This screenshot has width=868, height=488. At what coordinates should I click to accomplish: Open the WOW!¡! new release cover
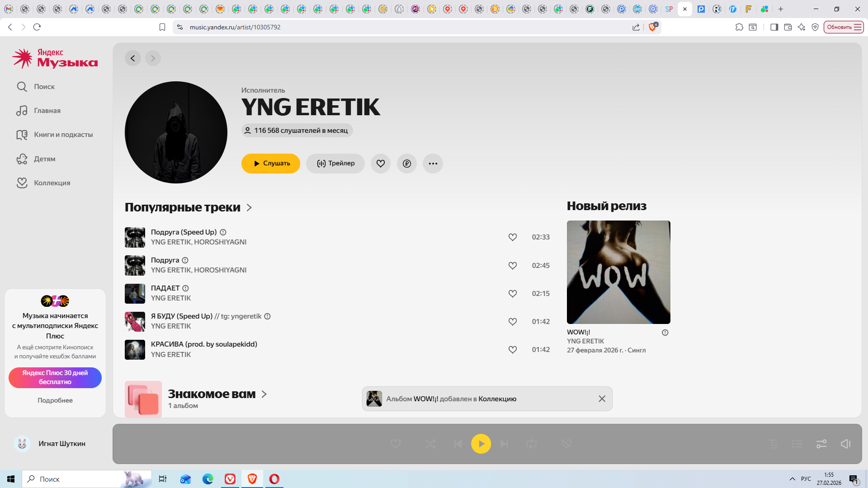tap(618, 272)
